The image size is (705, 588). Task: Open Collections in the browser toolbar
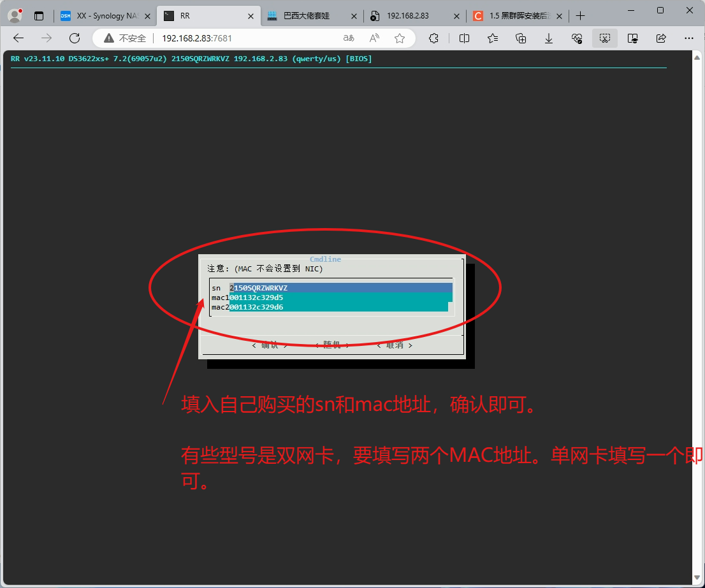pyautogui.click(x=521, y=38)
